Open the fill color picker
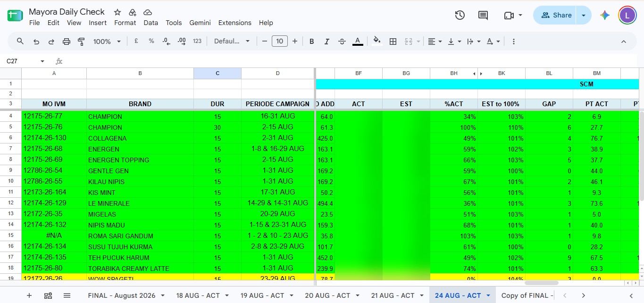The width and height of the screenshot is (644, 303). pos(376,42)
